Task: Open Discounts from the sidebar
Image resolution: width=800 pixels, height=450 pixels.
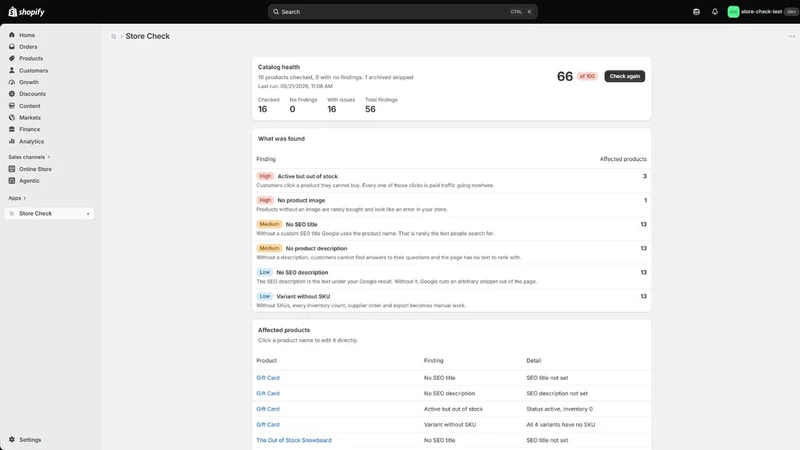Action: click(32, 94)
